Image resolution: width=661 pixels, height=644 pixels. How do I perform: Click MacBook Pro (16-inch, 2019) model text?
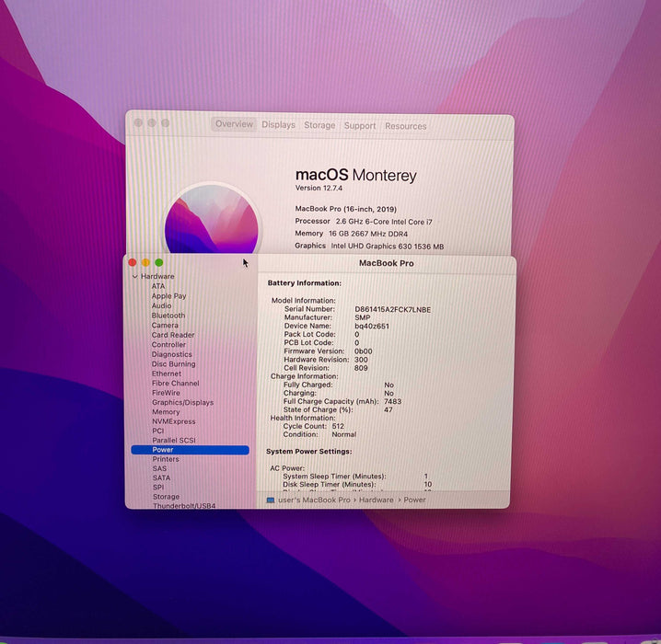point(345,209)
